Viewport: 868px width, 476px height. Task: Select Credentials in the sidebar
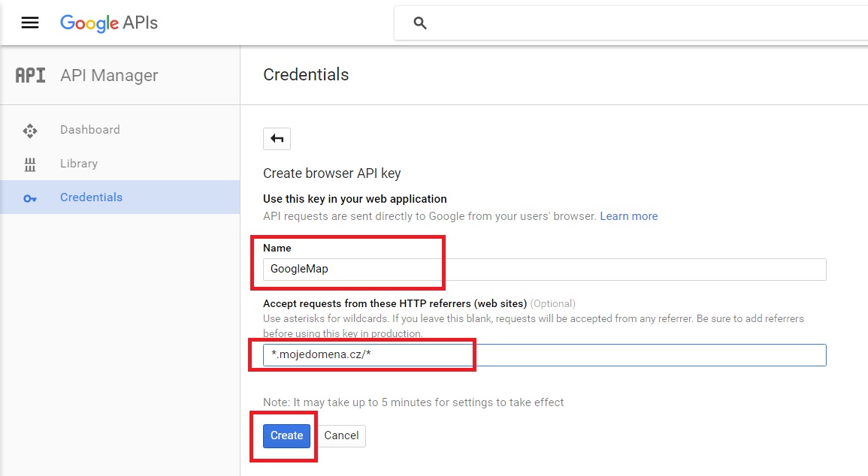coord(91,197)
